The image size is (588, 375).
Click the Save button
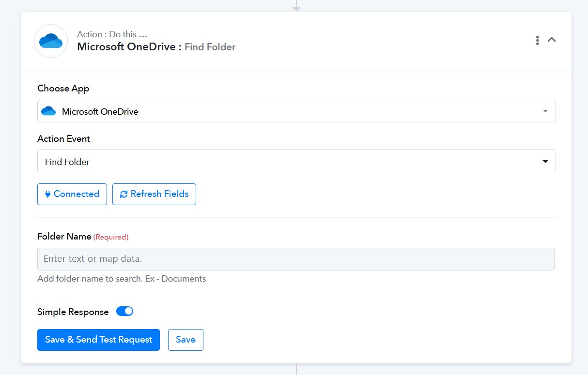pos(186,340)
